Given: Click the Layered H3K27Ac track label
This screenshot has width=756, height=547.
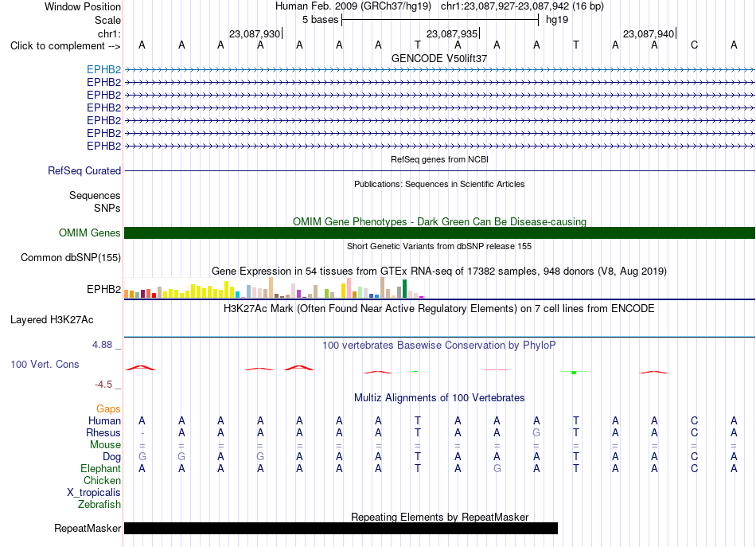Looking at the screenshot, I should click(52, 320).
